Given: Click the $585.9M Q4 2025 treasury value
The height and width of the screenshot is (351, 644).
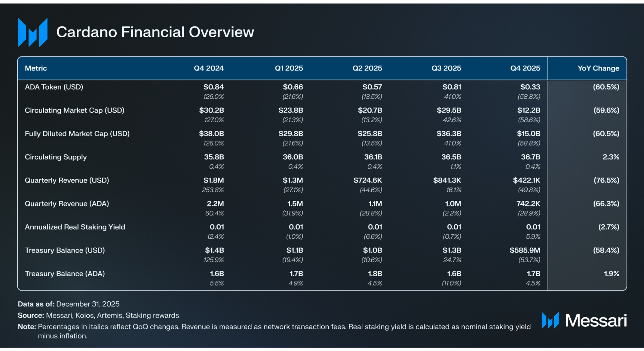Looking at the screenshot, I should point(525,250).
